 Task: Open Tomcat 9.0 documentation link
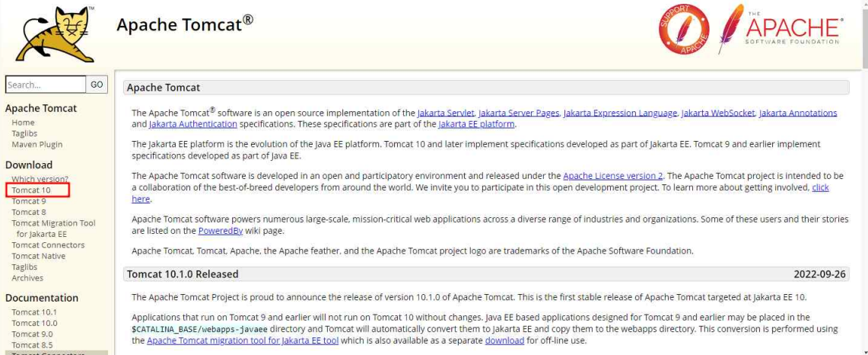pyautogui.click(x=32, y=334)
